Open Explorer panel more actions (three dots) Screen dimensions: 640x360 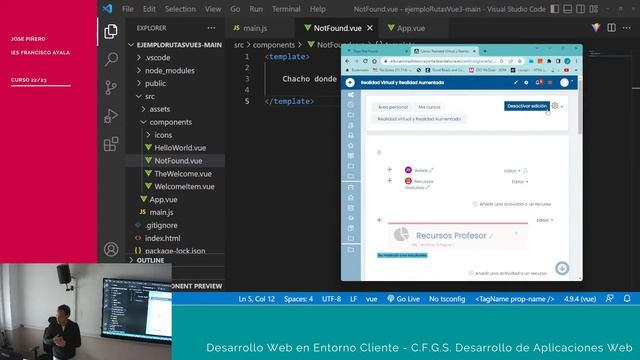pyautogui.click(x=211, y=28)
